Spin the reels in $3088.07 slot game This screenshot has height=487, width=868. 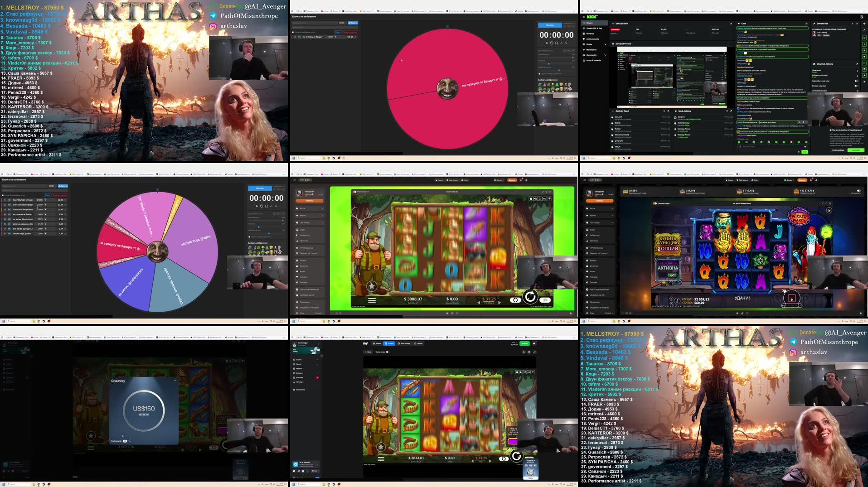click(x=530, y=297)
